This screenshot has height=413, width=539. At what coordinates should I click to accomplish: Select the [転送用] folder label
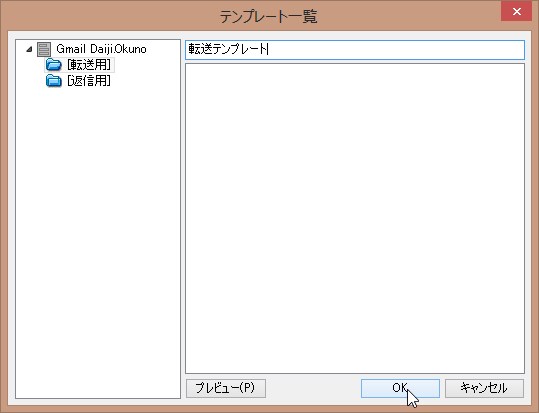click(89, 65)
